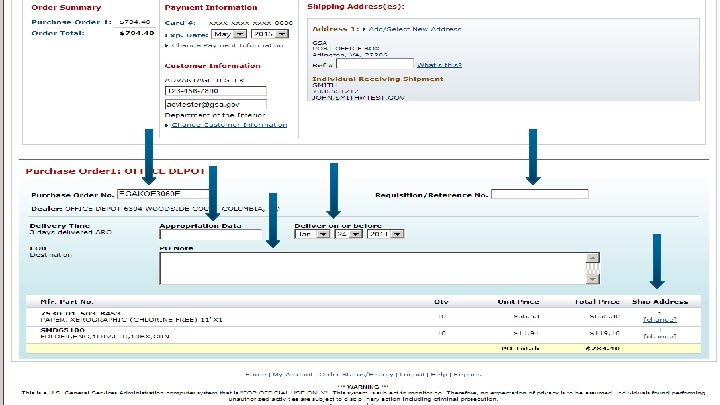Click the PO Note scrollbar up arrow
The image size is (720, 405).
pos(593,258)
